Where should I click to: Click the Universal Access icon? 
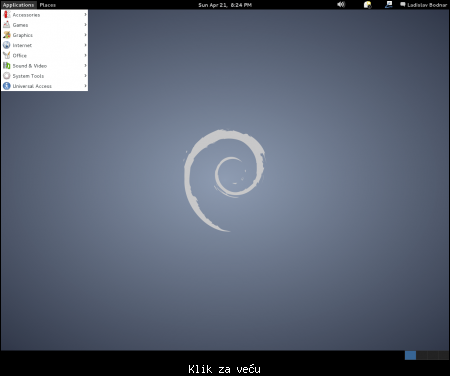click(7, 86)
